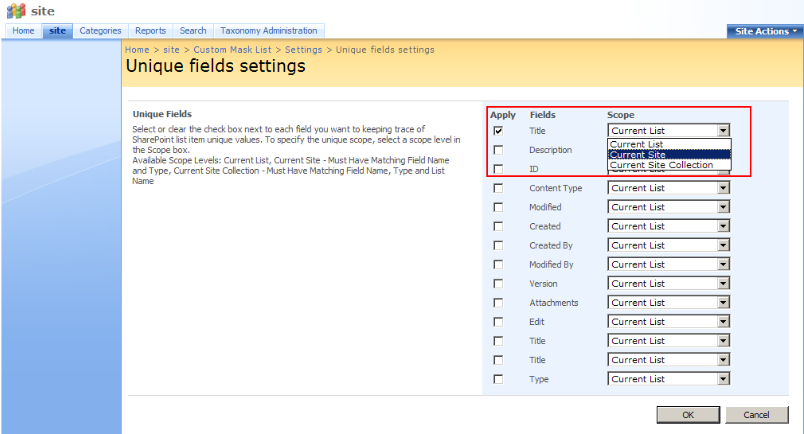Open the Attachments scope dropdown
The height and width of the screenshot is (434, 804).
pos(669,303)
